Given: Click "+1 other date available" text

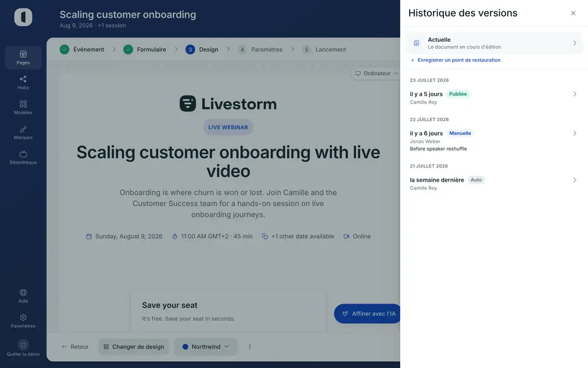Looking at the screenshot, I should click(x=303, y=237).
